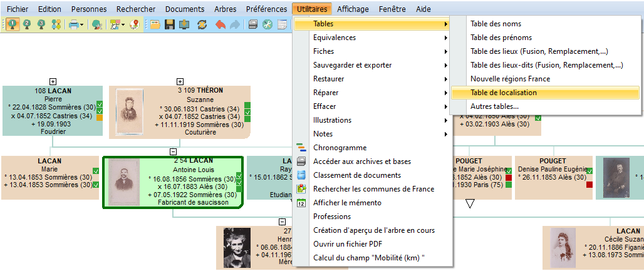
Task: Click red square on Denise Pauline Eugénie card
Action: (589, 185)
